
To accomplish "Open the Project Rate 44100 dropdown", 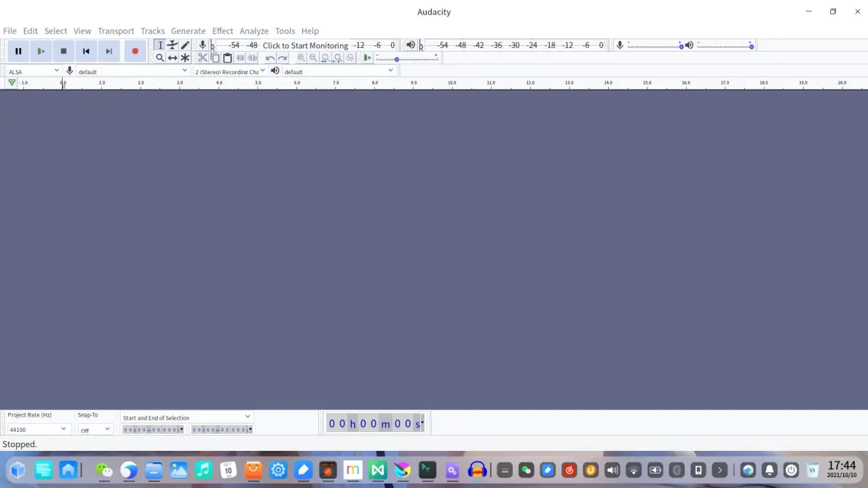I will pyautogui.click(x=38, y=429).
